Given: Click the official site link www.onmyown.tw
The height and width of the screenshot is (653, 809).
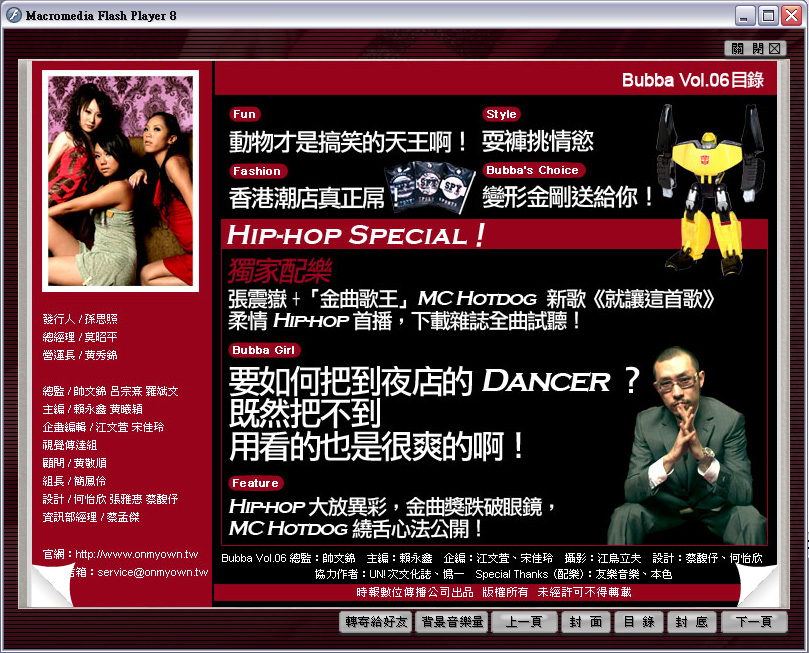Looking at the screenshot, I should tap(136, 554).
